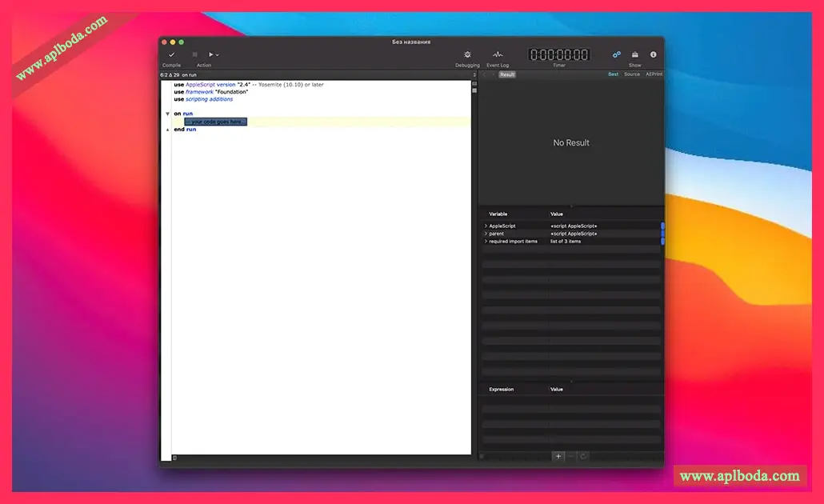This screenshot has width=824, height=504.
Task: Switch result view to AEPrint
Action: (x=654, y=74)
